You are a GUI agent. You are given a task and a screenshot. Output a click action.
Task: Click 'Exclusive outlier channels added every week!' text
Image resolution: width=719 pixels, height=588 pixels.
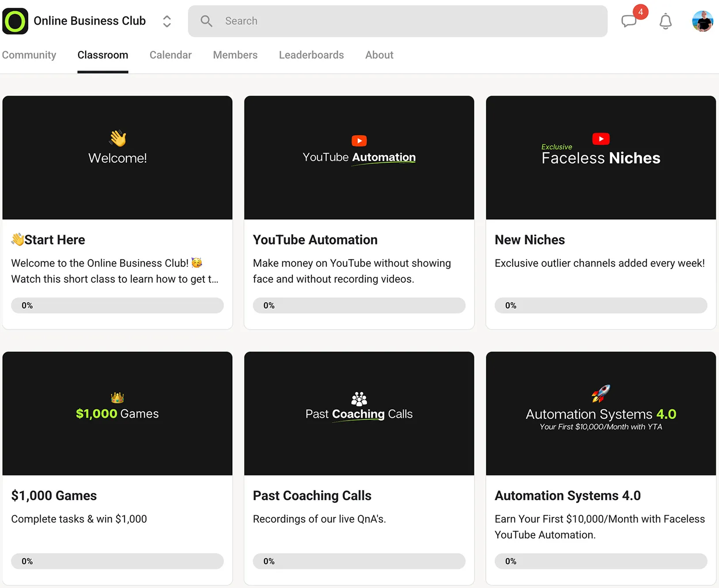(600, 263)
